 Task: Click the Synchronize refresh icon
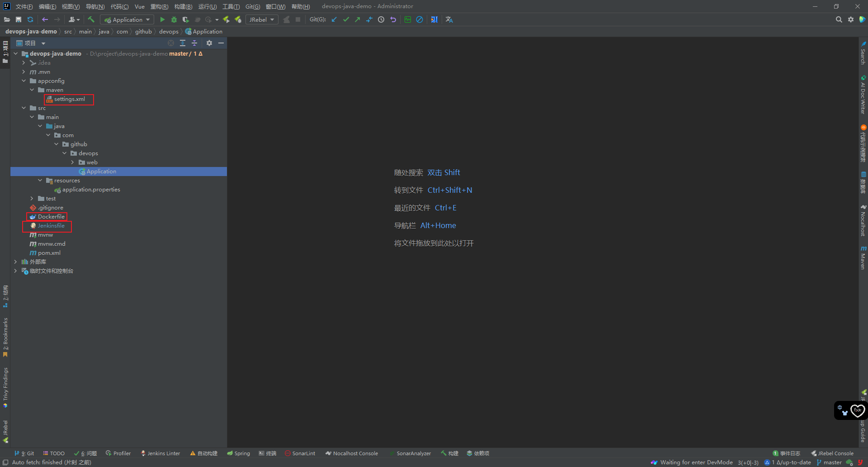point(30,19)
